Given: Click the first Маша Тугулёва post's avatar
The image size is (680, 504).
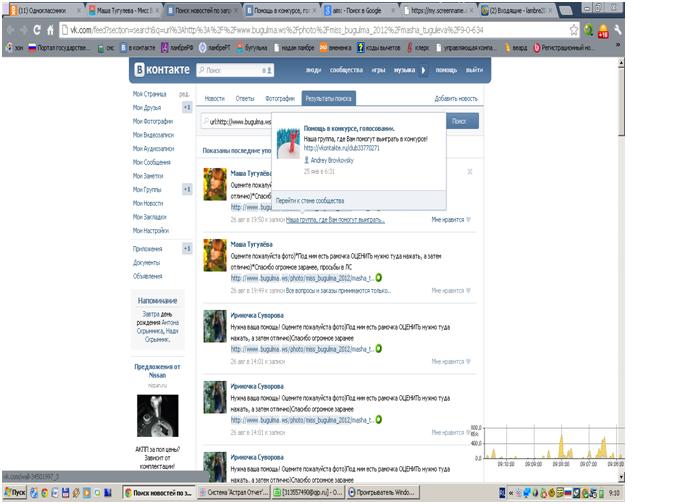Looking at the screenshot, I should click(x=215, y=184).
